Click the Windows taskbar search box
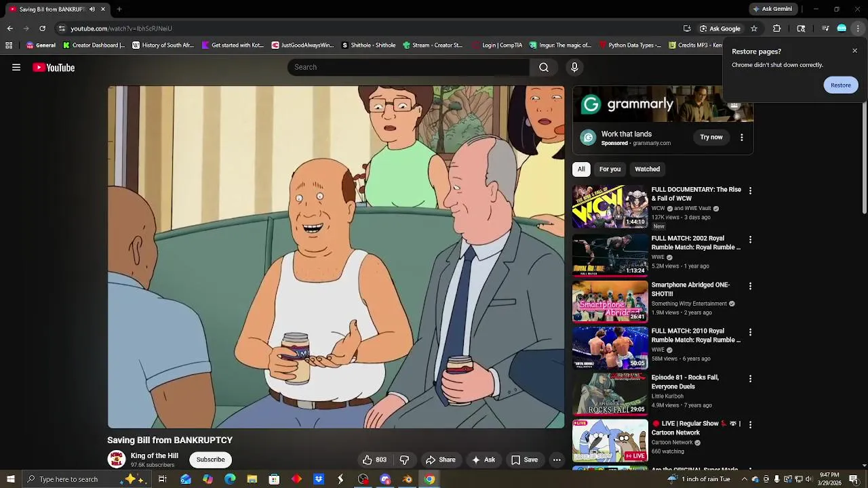 pyautogui.click(x=87, y=479)
